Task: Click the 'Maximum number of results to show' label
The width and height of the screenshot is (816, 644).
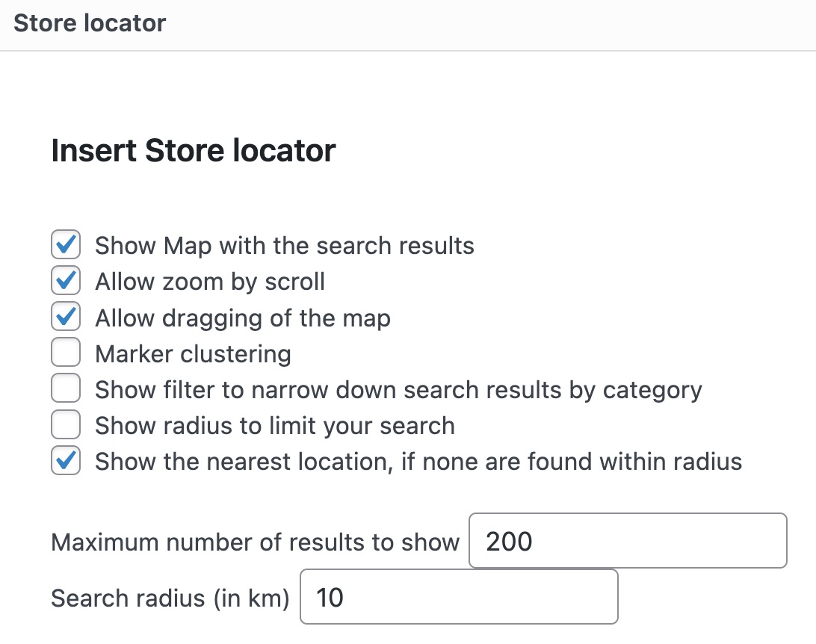Action: pyautogui.click(x=255, y=542)
